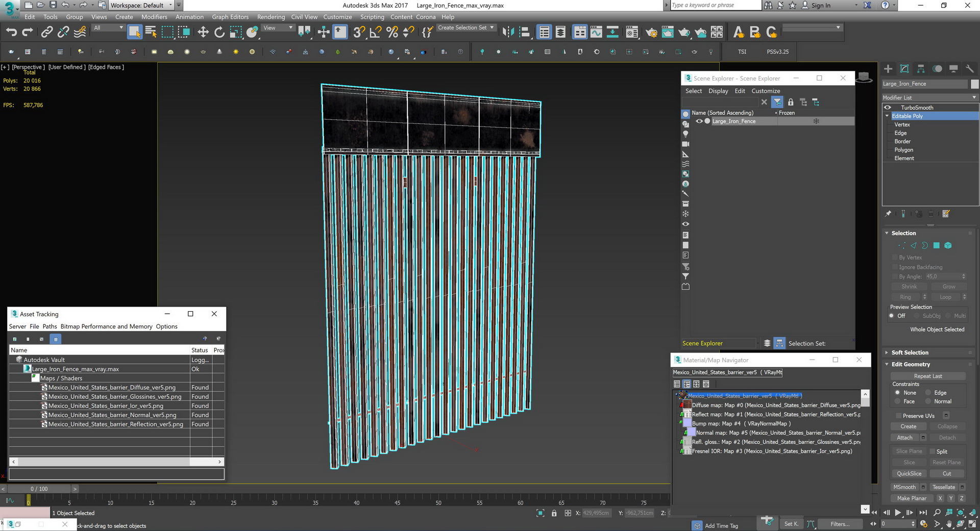The height and width of the screenshot is (531, 980).
Task: Activate the Unlink Selection tool
Action: tap(63, 32)
